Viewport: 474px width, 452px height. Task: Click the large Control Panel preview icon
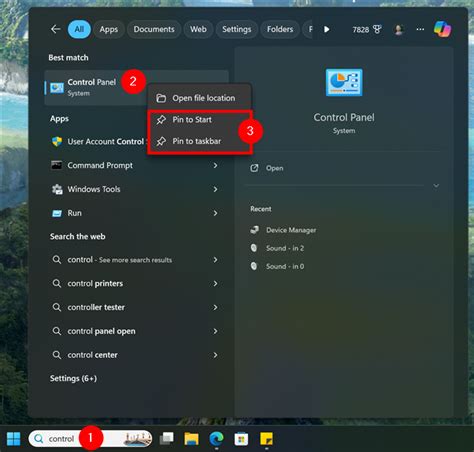pos(344,82)
